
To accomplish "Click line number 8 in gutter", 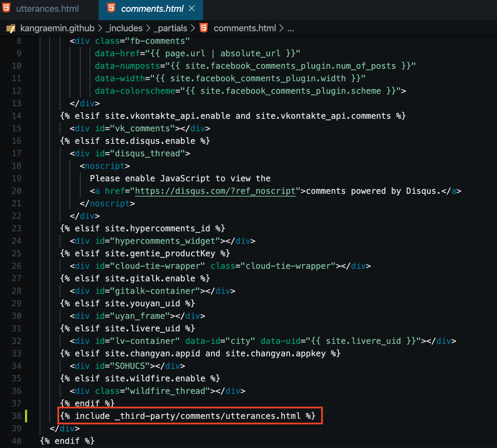I will tap(19, 41).
